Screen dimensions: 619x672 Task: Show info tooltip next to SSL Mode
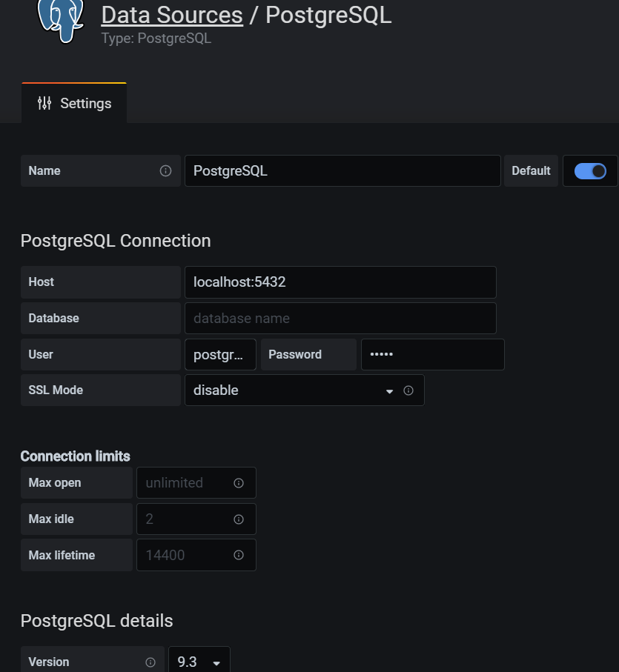tap(408, 390)
